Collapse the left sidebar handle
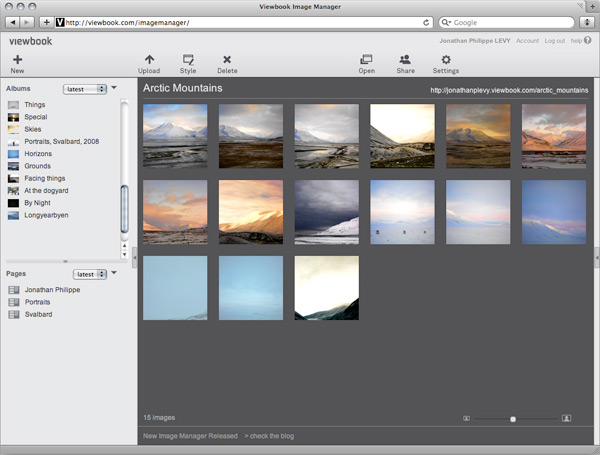Viewport: 600px width, 455px height. 134,258
